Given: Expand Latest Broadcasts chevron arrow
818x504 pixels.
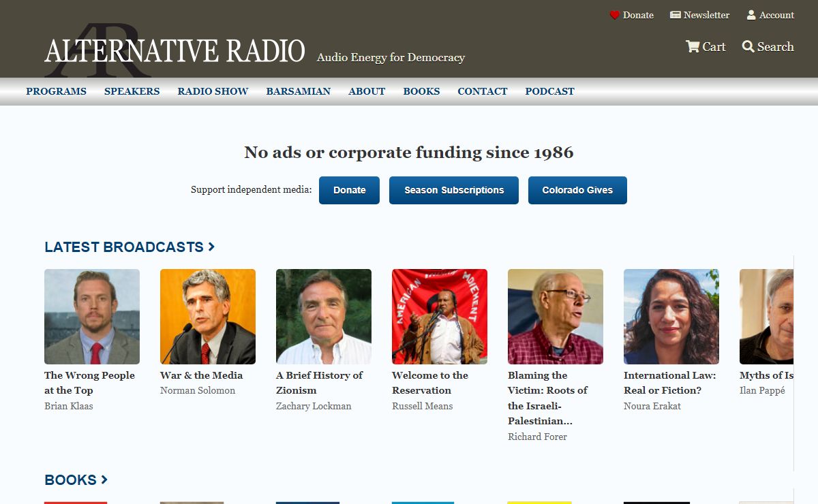Looking at the screenshot, I should pyautogui.click(x=211, y=247).
